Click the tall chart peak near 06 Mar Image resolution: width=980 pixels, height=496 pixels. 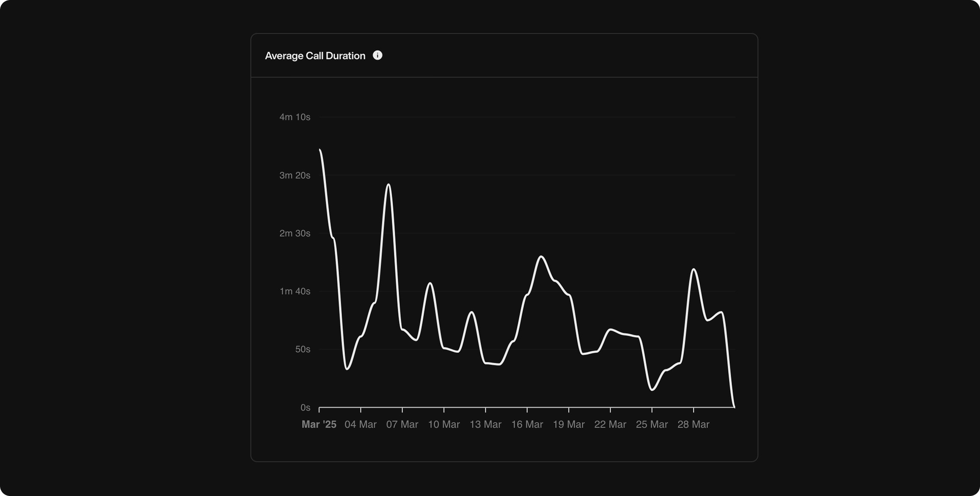coord(388,185)
